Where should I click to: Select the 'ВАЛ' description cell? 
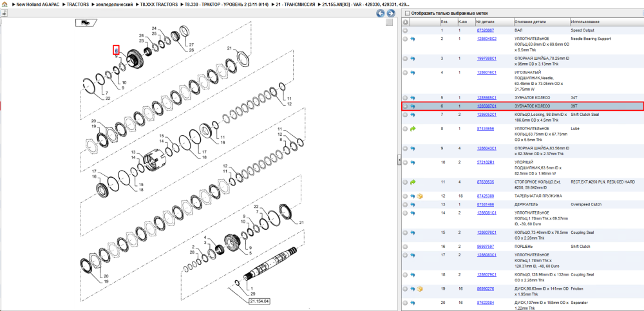point(518,30)
